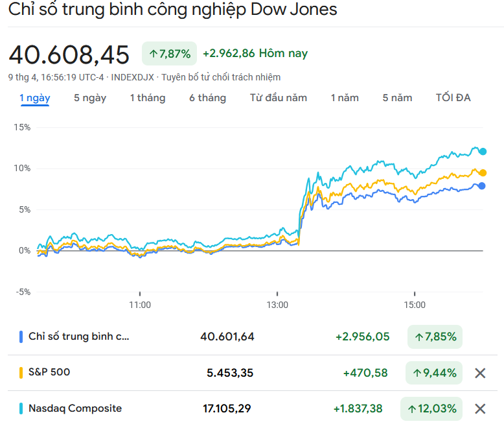
Task: Click the S&P 500 row label
Action: tap(49, 372)
